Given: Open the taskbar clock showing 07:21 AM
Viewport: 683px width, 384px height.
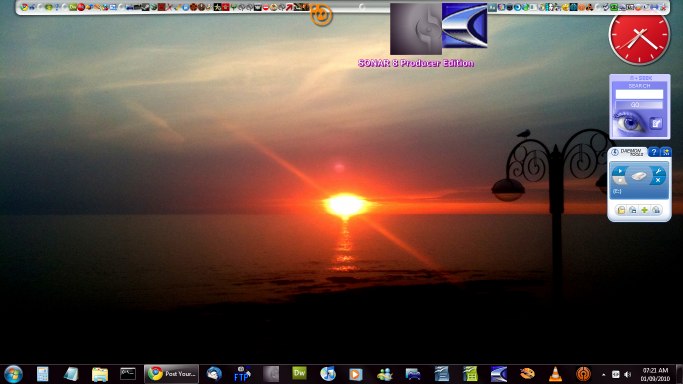Looking at the screenshot, I should (x=655, y=374).
